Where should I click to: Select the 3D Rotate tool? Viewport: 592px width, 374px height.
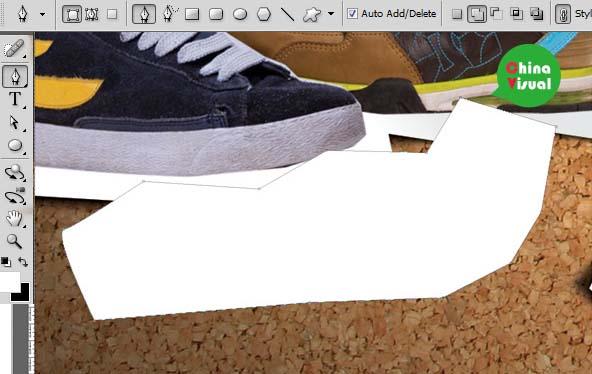[14, 172]
